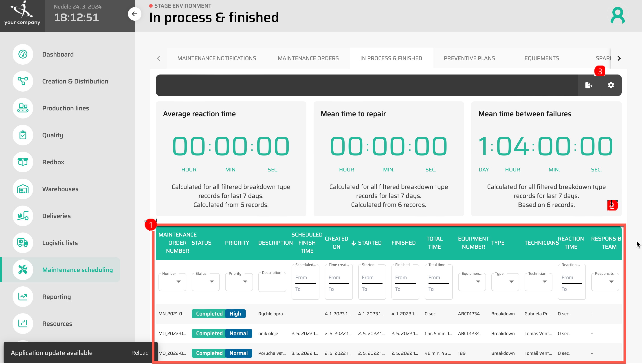Click Reload in update notification
Viewport: 642px width, 364px height.
pyautogui.click(x=140, y=353)
